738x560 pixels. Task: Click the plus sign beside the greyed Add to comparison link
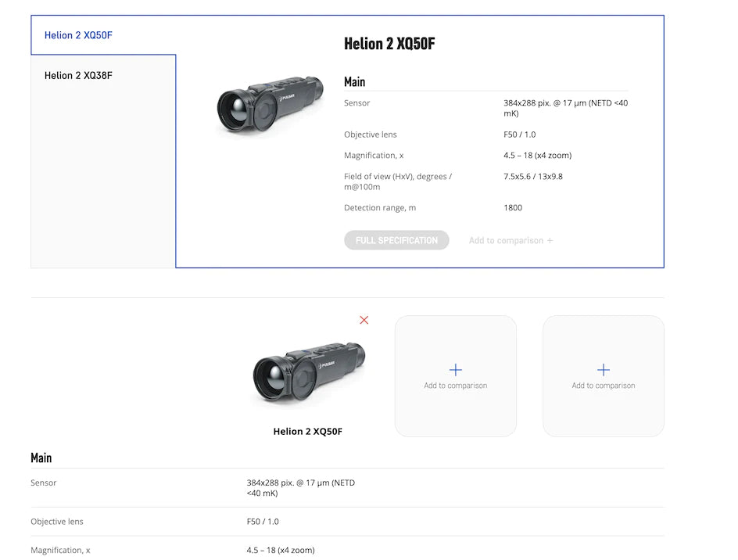point(550,241)
